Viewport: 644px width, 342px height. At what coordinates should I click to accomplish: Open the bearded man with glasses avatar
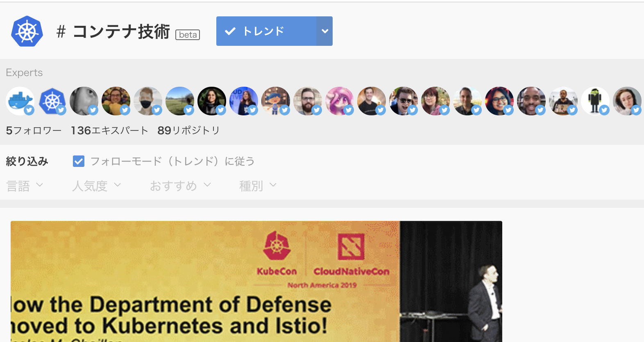(x=308, y=101)
